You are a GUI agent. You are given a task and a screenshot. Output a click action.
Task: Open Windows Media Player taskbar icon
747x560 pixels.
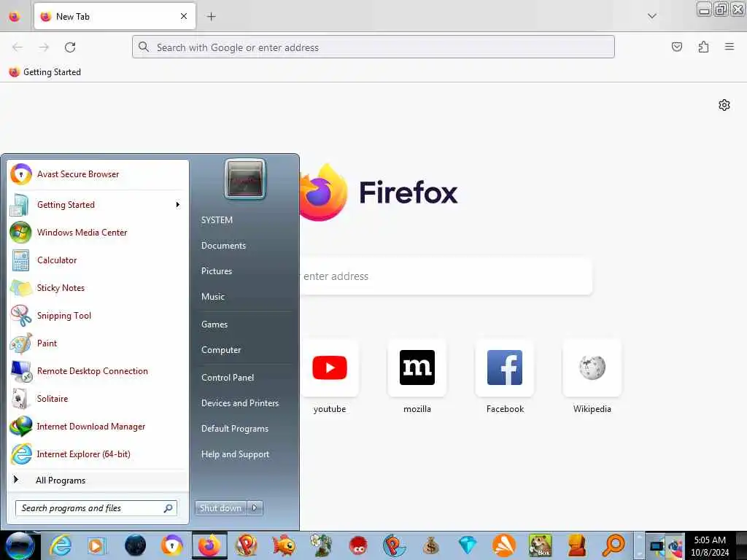click(x=97, y=545)
